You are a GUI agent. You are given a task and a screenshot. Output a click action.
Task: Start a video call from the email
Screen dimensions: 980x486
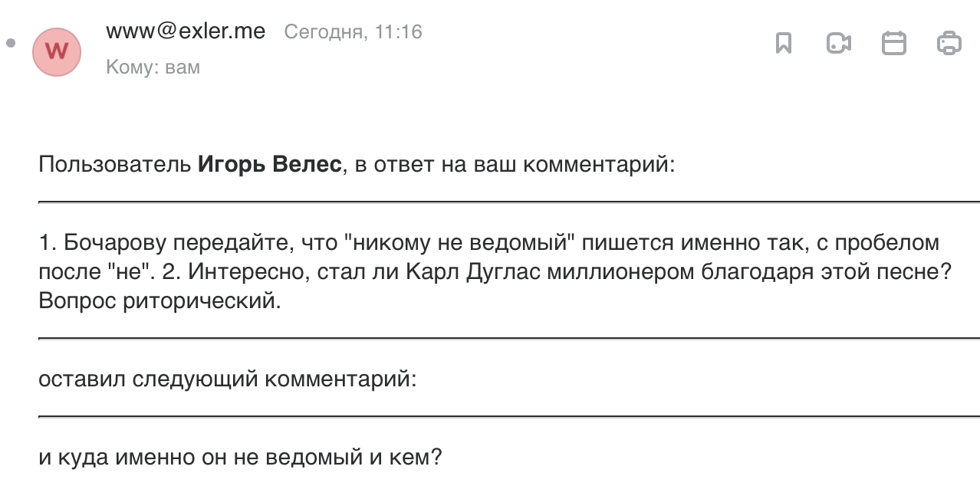(x=838, y=43)
